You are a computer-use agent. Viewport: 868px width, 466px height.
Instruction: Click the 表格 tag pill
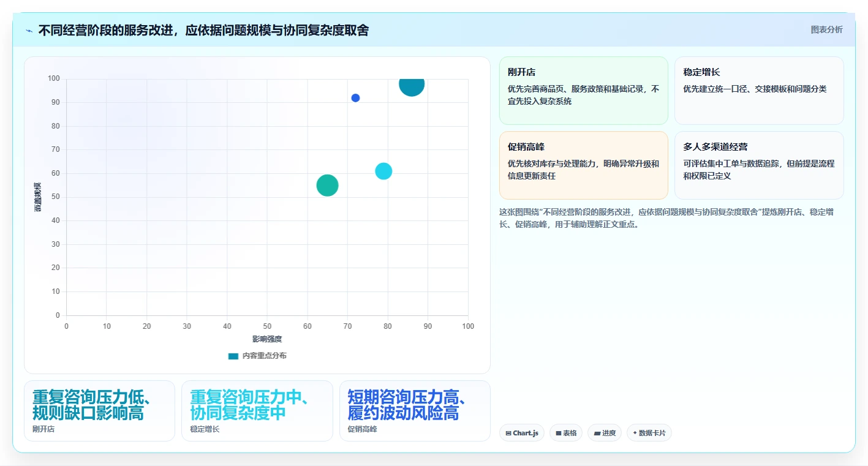[x=566, y=433]
